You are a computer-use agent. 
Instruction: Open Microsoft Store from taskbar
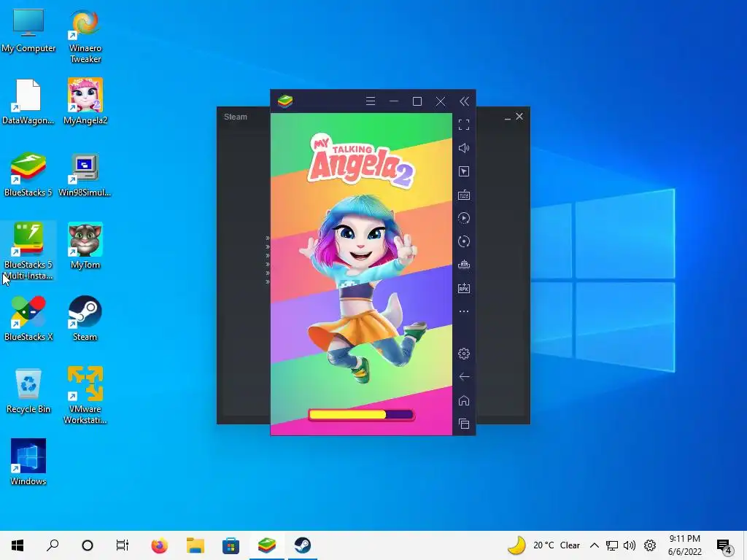click(x=231, y=545)
